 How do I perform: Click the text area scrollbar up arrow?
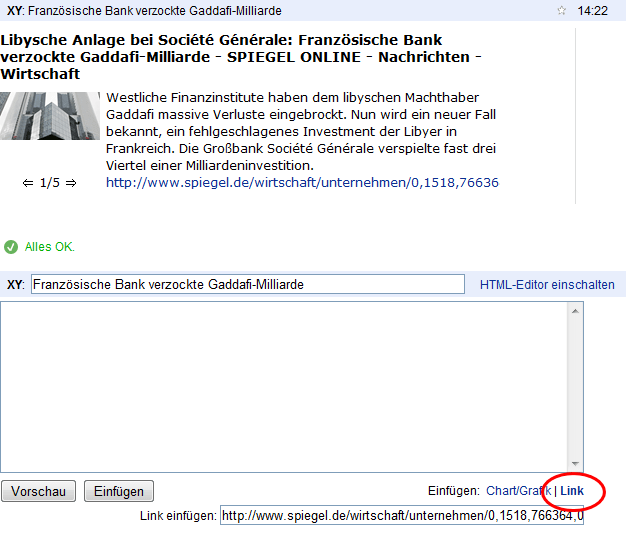click(575, 311)
